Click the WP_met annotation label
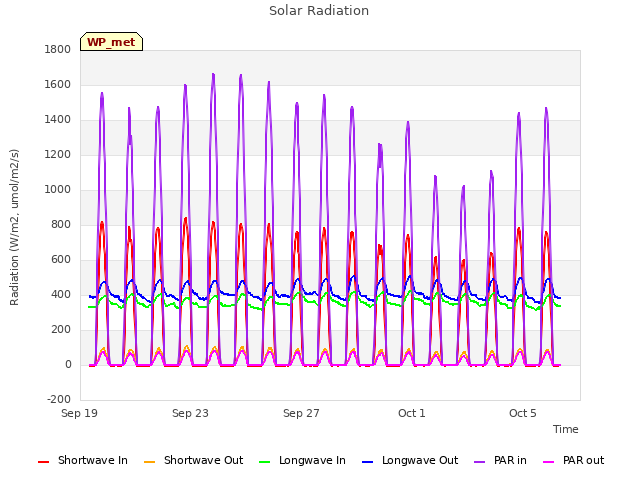This screenshot has height=480, width=640. [x=111, y=42]
